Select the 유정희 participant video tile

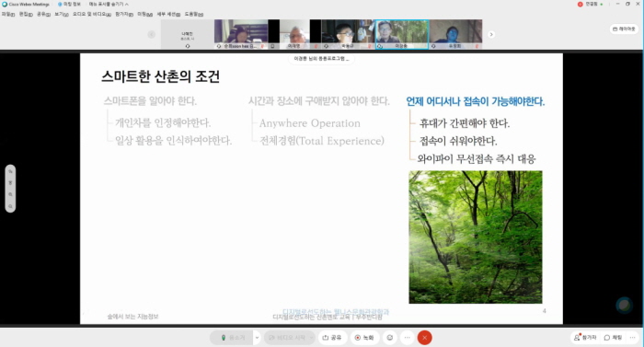[455, 35]
